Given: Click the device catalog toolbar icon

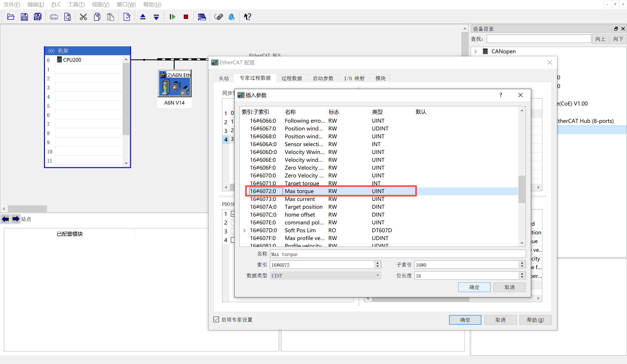Looking at the screenshot, I should pyautogui.click(x=202, y=17).
